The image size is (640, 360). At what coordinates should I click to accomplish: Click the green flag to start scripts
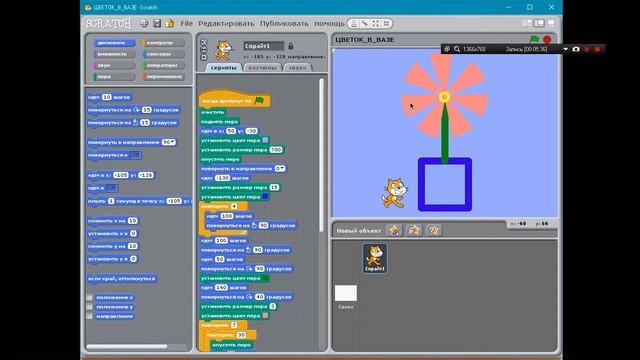(534, 40)
